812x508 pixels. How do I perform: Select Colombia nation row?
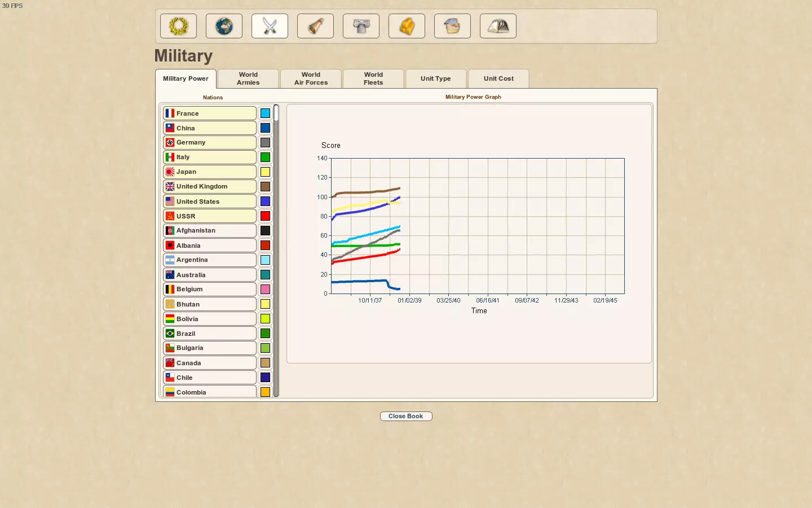(x=210, y=392)
